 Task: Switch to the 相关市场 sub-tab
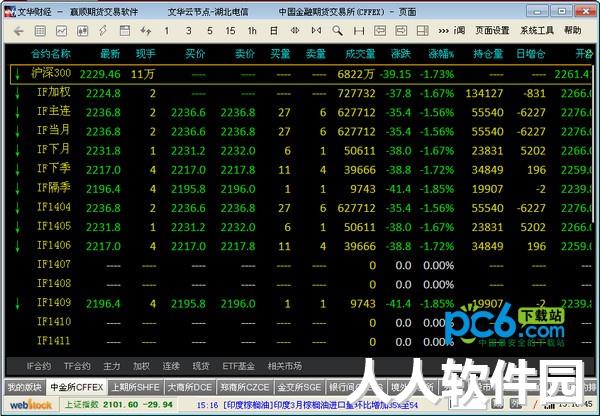click(285, 366)
